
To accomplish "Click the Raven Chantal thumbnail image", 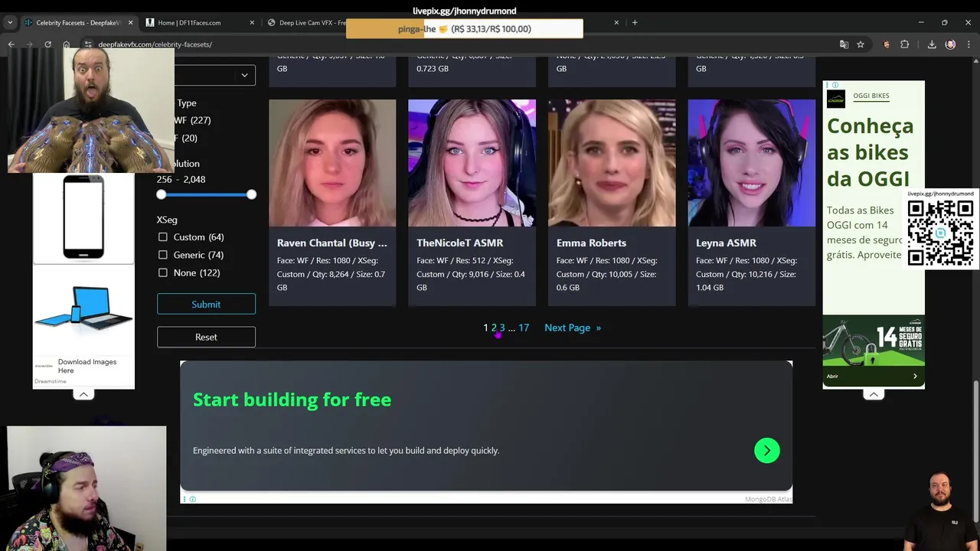I will coord(332,163).
